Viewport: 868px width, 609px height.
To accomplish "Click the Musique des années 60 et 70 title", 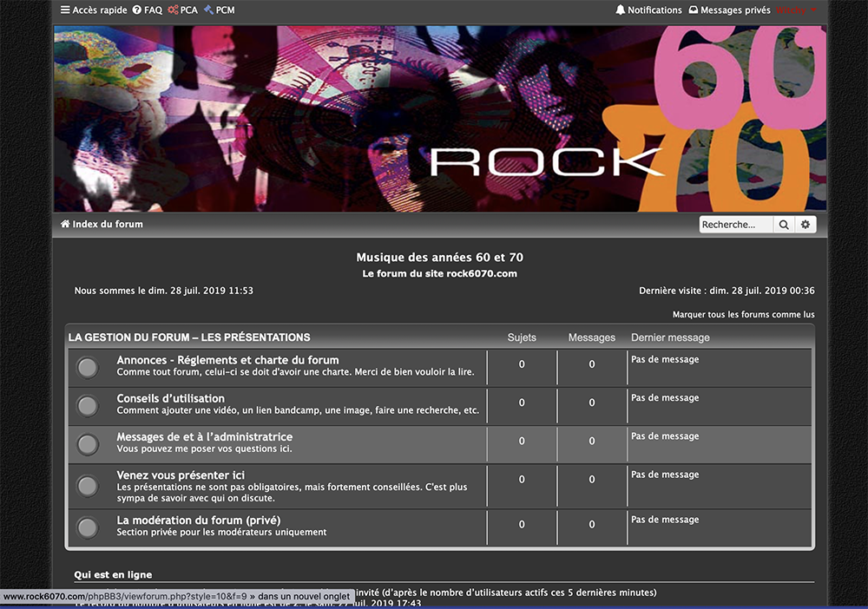I will 439,257.
